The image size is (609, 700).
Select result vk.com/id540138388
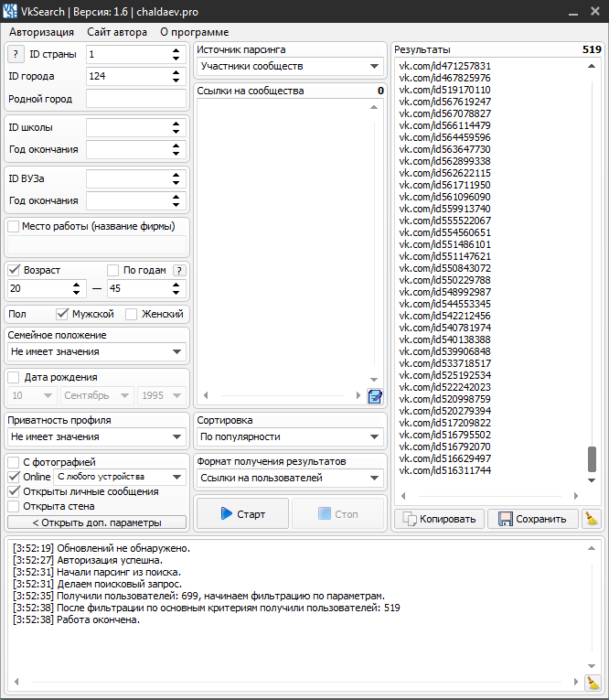(444, 339)
